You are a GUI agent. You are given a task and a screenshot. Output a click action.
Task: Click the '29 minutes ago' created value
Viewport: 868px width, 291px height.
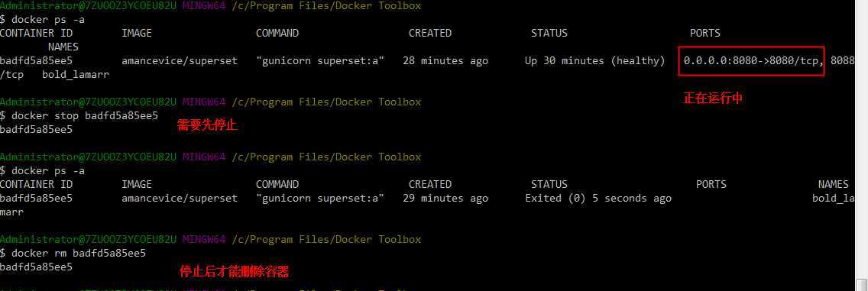(x=445, y=199)
